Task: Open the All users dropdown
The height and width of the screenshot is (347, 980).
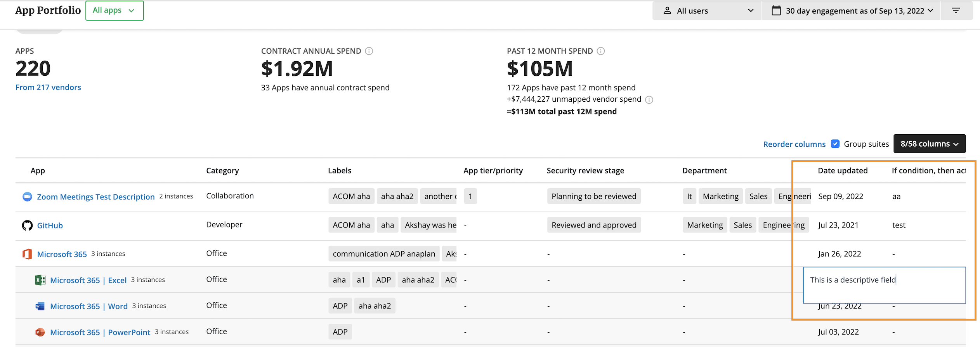Action: click(x=707, y=10)
